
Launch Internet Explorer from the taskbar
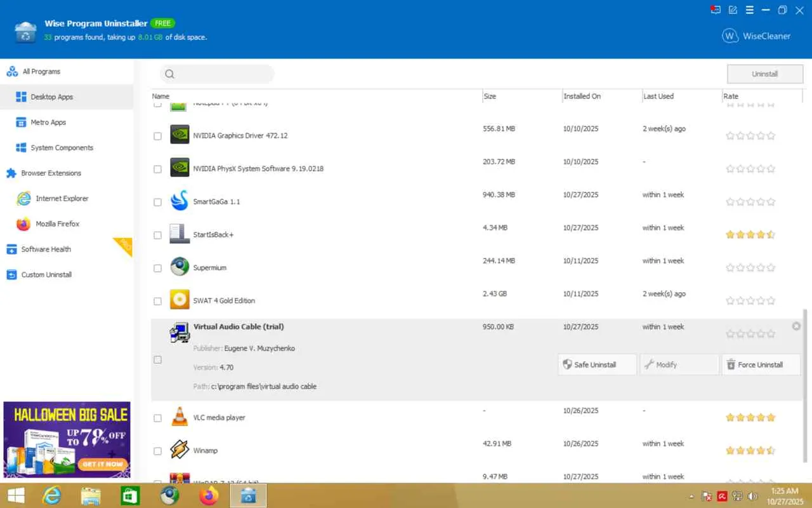(52, 496)
